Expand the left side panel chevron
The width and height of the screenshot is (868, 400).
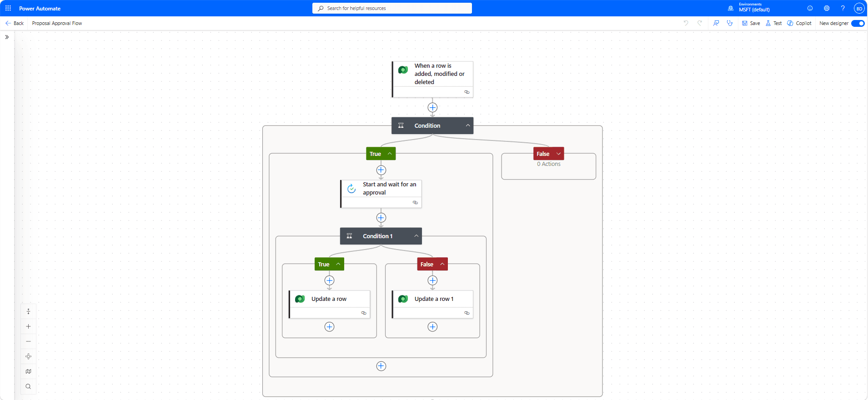pyautogui.click(x=7, y=37)
